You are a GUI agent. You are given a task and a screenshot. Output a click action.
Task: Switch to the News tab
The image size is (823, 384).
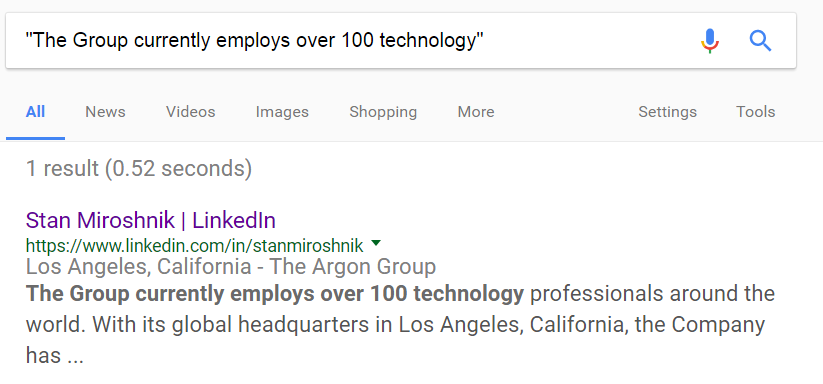pos(105,112)
